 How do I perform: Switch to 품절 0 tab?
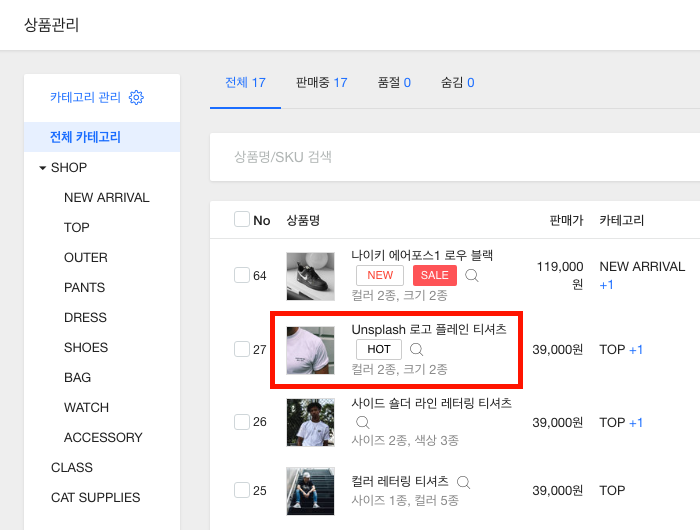[394, 83]
